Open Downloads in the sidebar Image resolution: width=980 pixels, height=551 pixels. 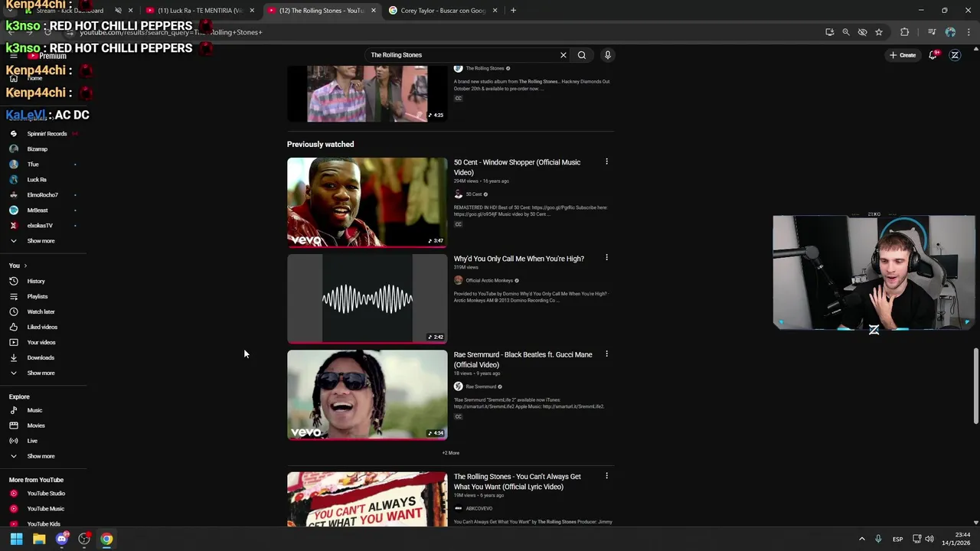click(41, 357)
